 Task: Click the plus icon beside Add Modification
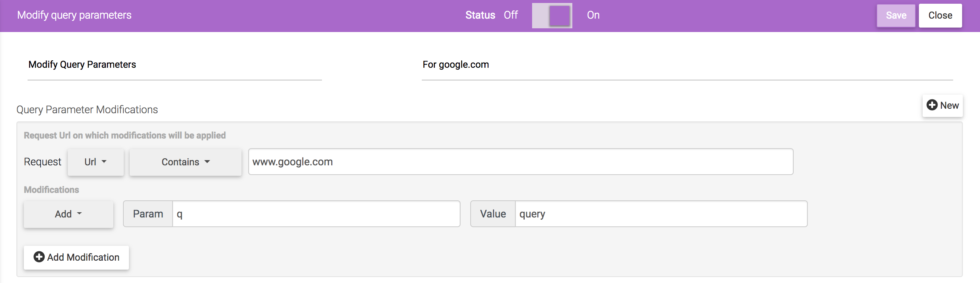click(39, 257)
